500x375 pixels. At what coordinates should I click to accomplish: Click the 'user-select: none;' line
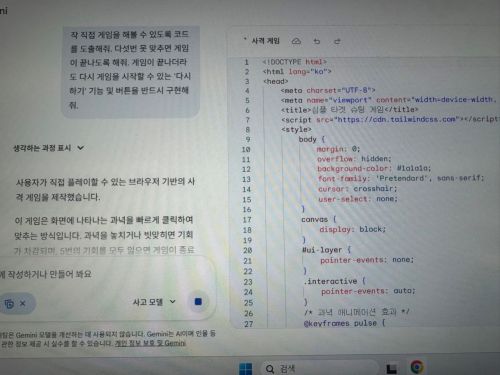(x=358, y=199)
